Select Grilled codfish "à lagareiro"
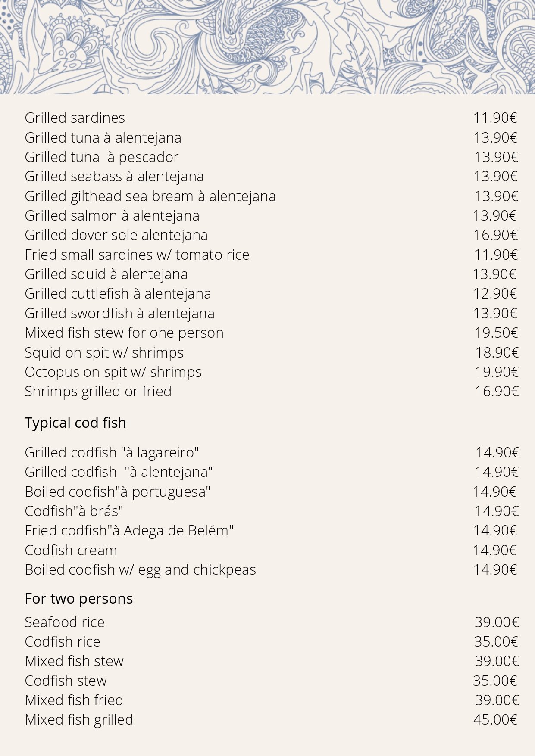Screen dimensions: 535x756 coord(112,453)
